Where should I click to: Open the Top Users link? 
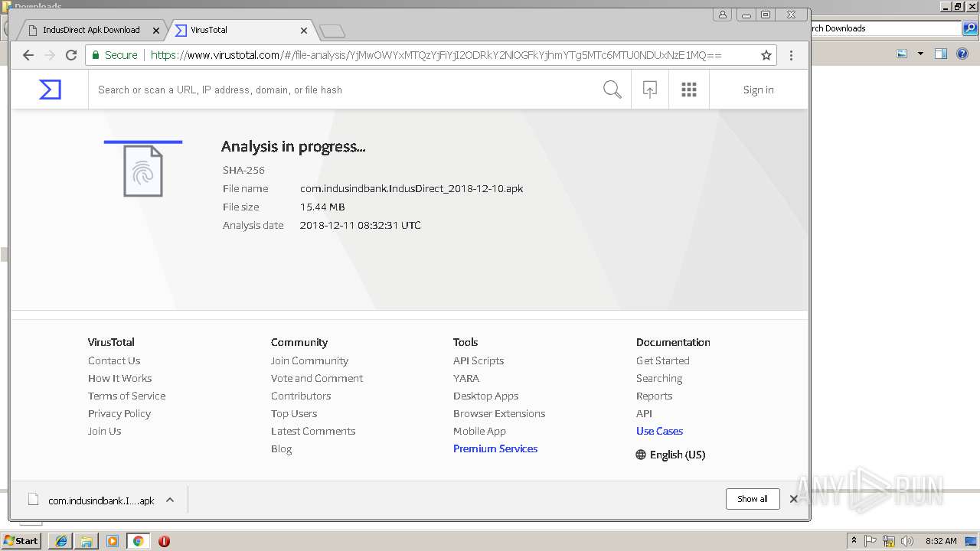coord(294,413)
